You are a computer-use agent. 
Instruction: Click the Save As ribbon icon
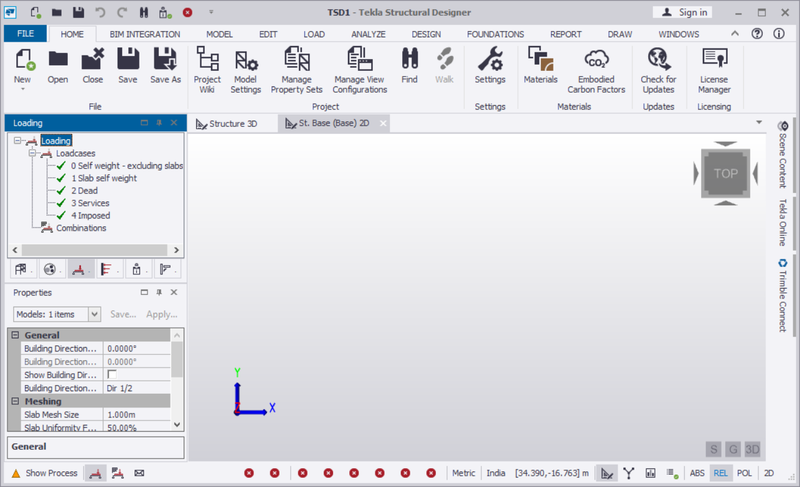[165, 60]
